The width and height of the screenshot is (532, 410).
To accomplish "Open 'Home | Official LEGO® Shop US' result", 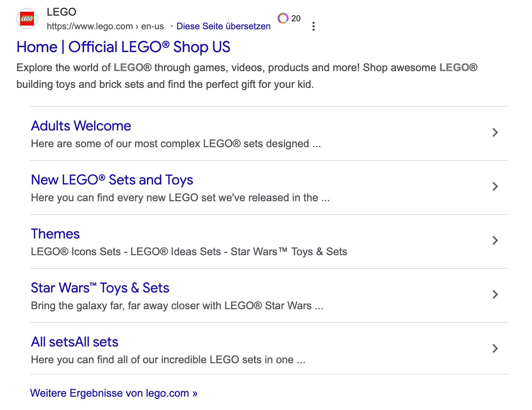I will (123, 47).
